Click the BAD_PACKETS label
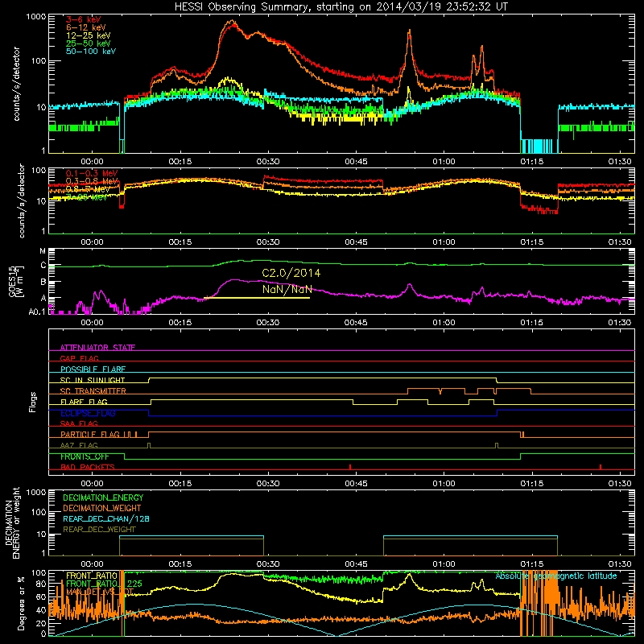Screen dimensions: 644x644 [x=88, y=467]
